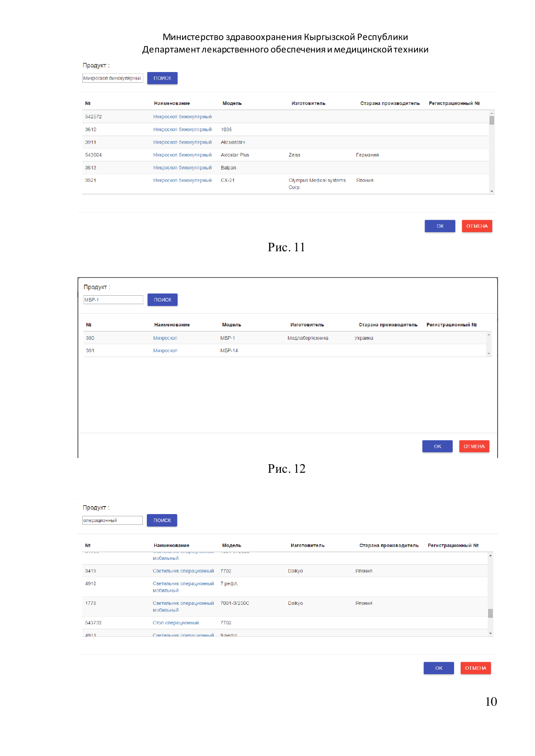This screenshot has width=535, height=756.
Task: Open Микроскоп бинокулярный link for Balpan
Action: pos(182,168)
